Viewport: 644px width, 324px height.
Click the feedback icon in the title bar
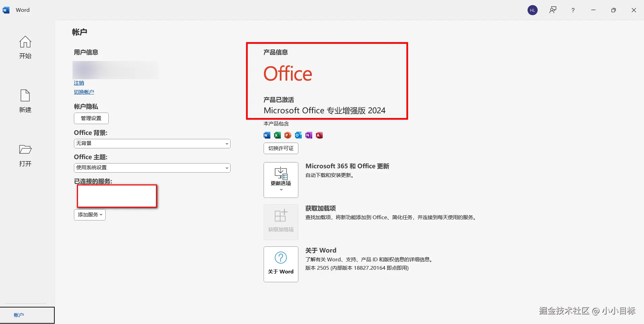click(x=553, y=10)
